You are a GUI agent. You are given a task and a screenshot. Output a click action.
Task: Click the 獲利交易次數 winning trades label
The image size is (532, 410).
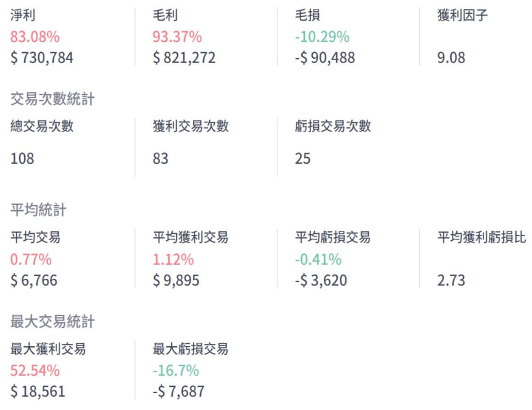click(190, 126)
